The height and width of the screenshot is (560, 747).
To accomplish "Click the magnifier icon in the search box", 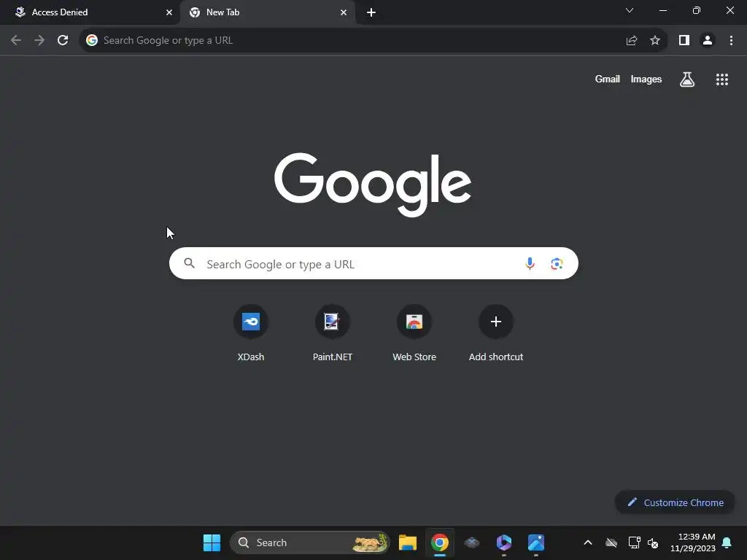I will (x=190, y=263).
